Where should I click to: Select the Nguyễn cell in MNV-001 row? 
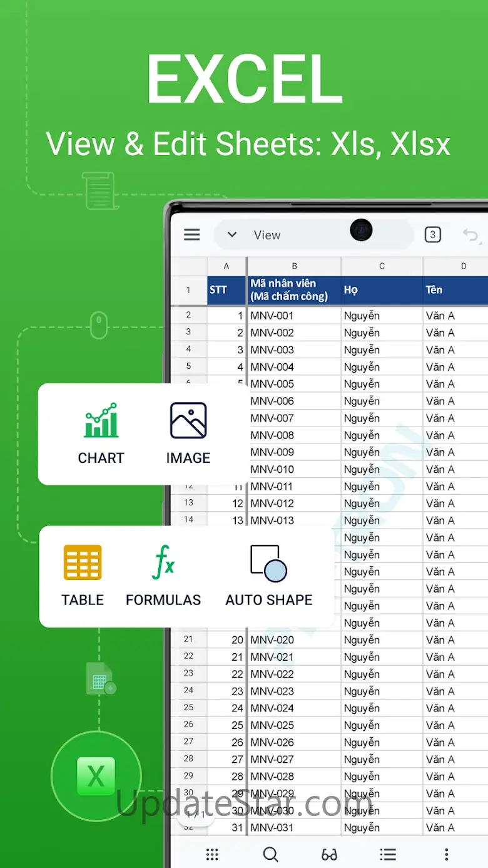(382, 316)
